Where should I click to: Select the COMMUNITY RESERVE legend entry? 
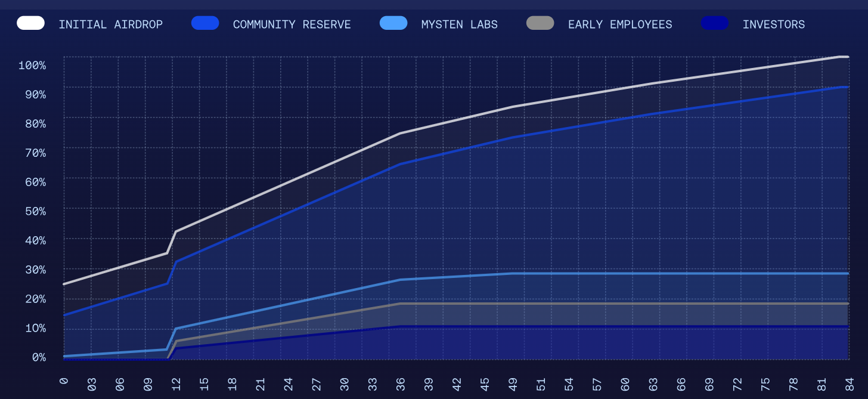(293, 24)
